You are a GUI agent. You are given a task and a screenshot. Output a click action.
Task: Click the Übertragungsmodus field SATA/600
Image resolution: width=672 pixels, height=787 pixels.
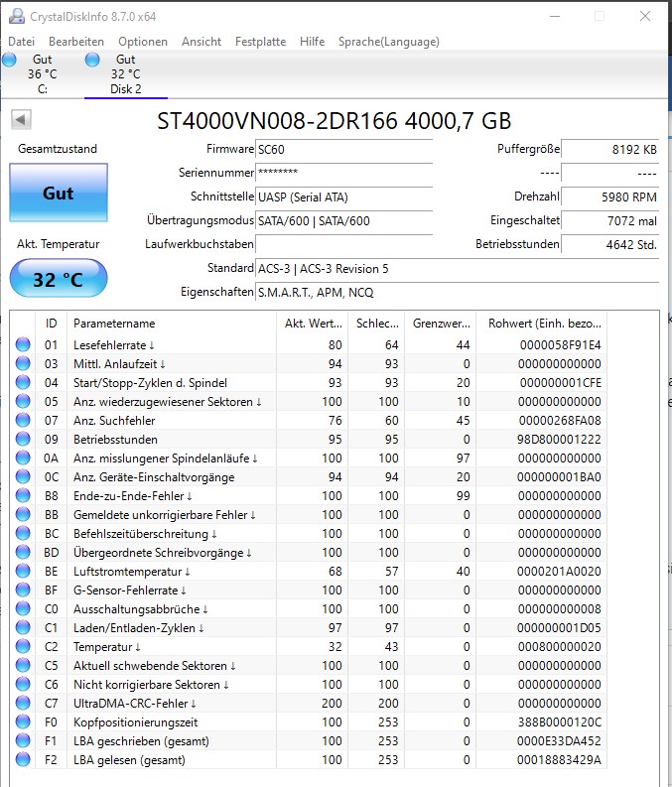click(x=343, y=221)
